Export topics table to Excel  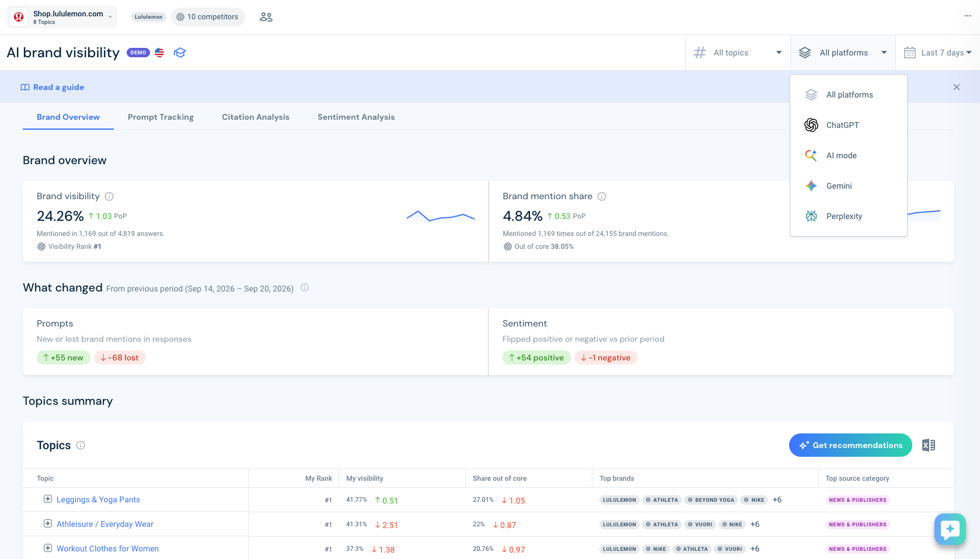(929, 445)
